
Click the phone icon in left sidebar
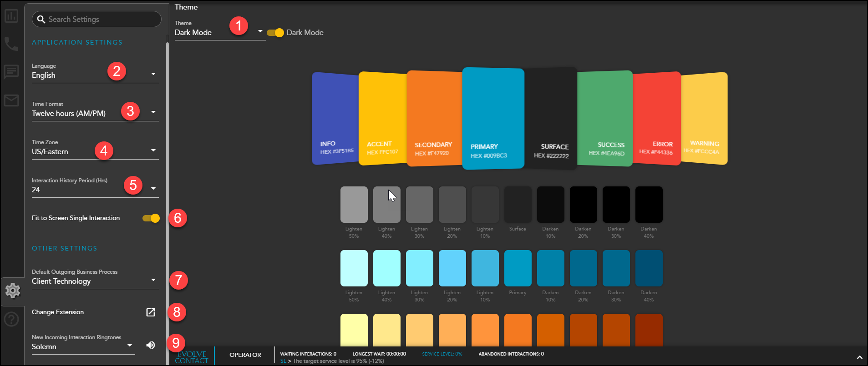(11, 44)
